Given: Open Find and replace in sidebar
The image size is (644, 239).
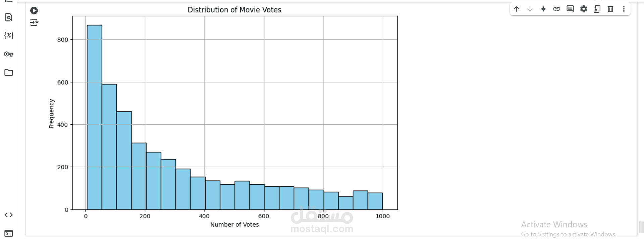Looking at the screenshot, I should point(9,17).
